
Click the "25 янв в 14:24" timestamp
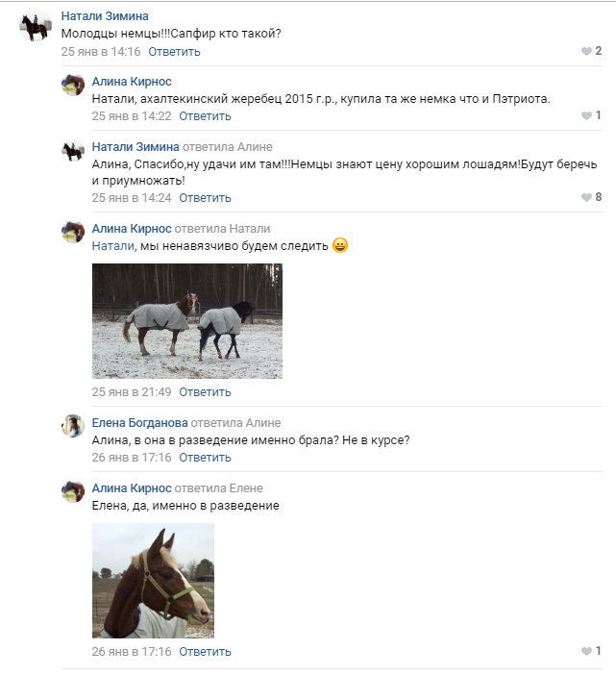132,198
